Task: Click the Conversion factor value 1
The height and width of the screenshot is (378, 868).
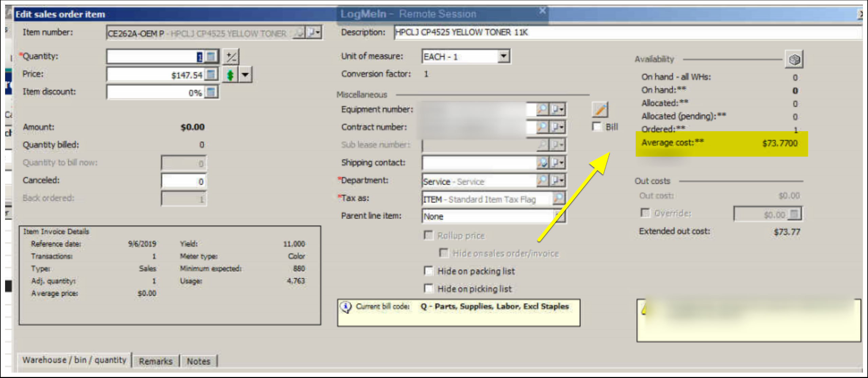Action: point(426,74)
